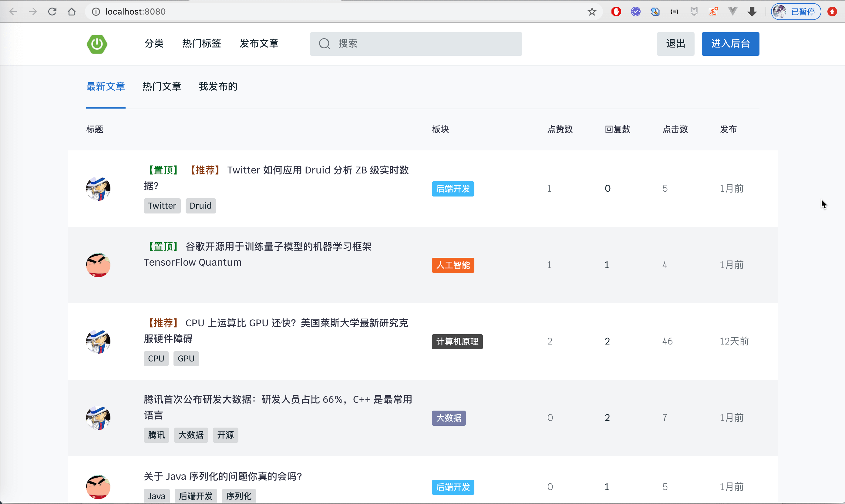845x504 pixels.
Task: Click the downloads arrow extension icon
Action: [x=752, y=12]
